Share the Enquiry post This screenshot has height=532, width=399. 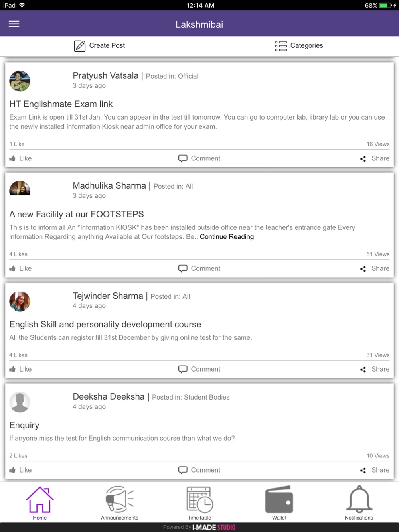point(375,470)
